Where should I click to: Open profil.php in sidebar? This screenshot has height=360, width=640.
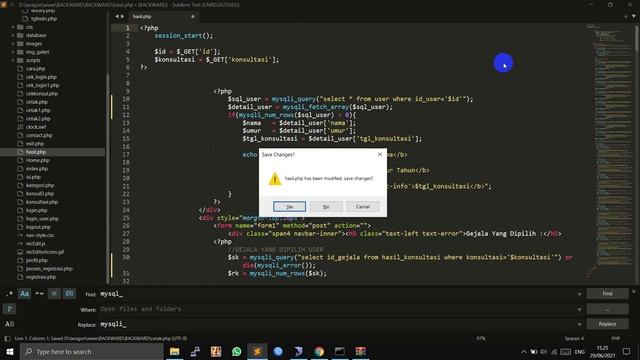click(37, 260)
